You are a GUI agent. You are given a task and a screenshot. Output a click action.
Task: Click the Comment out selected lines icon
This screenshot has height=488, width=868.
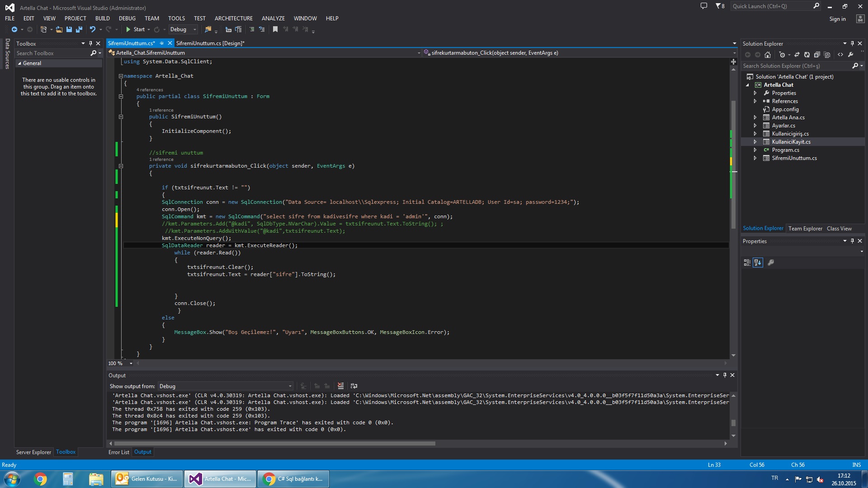click(x=252, y=29)
